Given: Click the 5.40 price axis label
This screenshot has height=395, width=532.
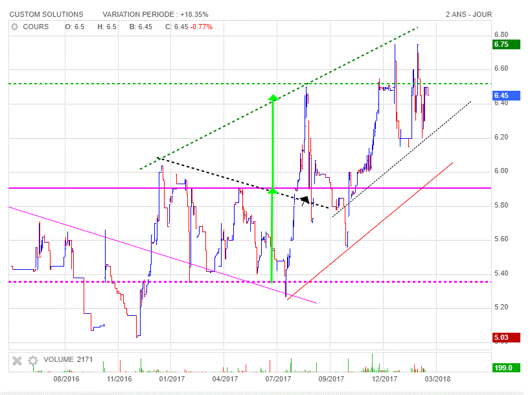Looking at the screenshot, I should 501,274.
